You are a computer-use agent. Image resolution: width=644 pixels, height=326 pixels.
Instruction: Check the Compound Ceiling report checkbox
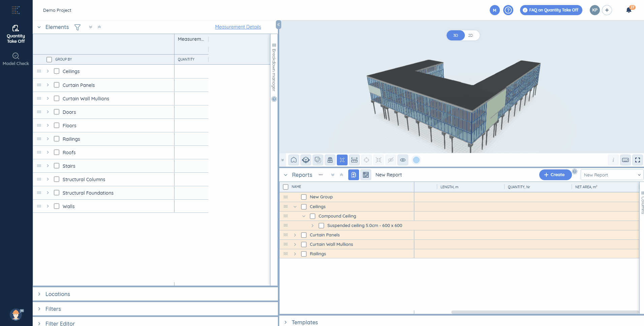point(313,216)
